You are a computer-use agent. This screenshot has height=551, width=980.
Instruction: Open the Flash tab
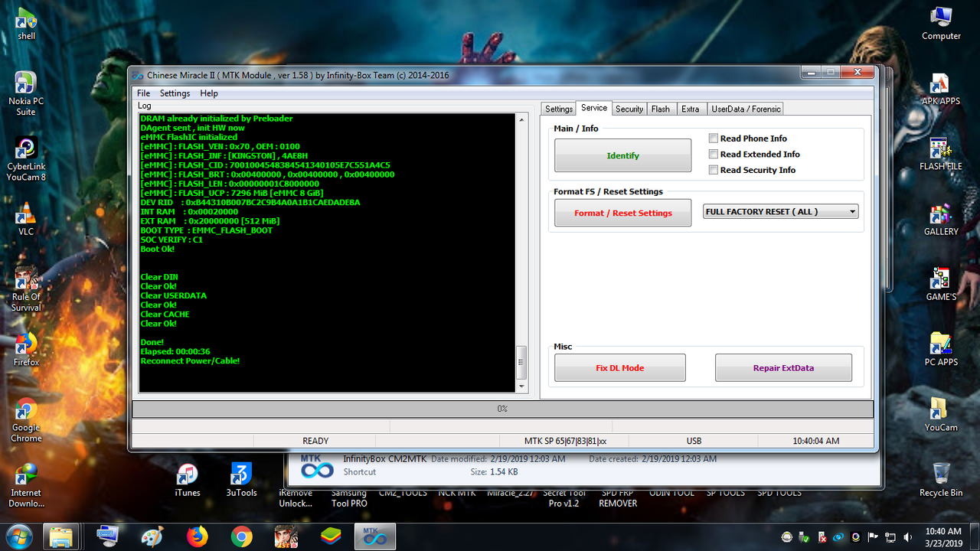661,109
